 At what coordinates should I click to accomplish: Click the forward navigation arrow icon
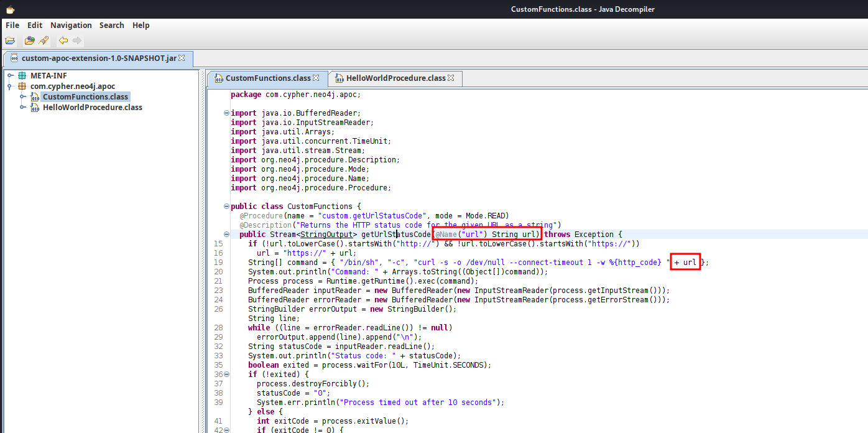77,41
